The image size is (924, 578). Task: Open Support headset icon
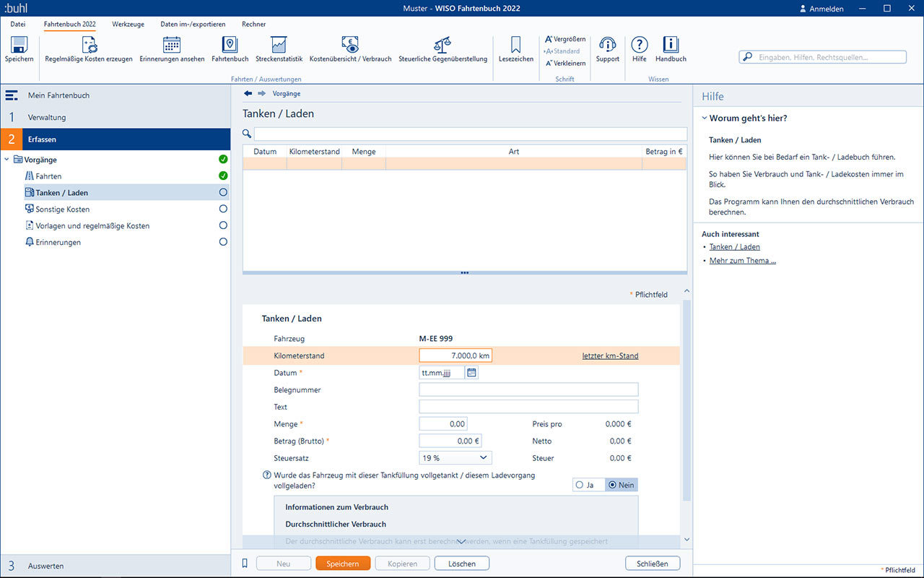click(x=608, y=45)
